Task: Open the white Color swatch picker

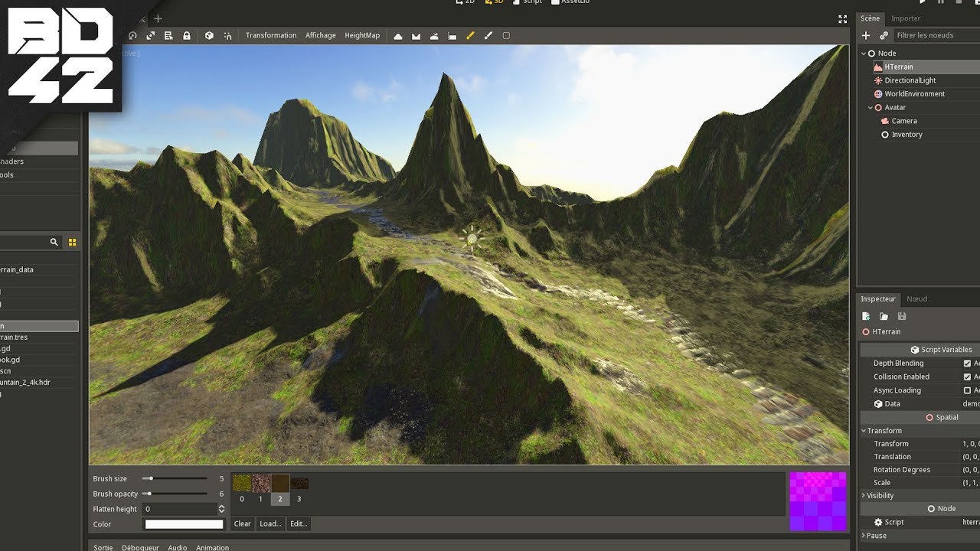Action: coord(184,524)
